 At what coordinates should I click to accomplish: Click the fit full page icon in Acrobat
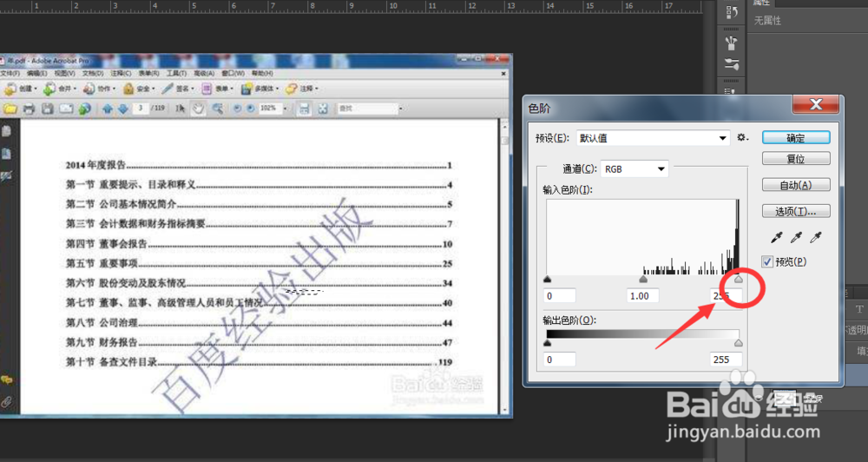tap(323, 109)
